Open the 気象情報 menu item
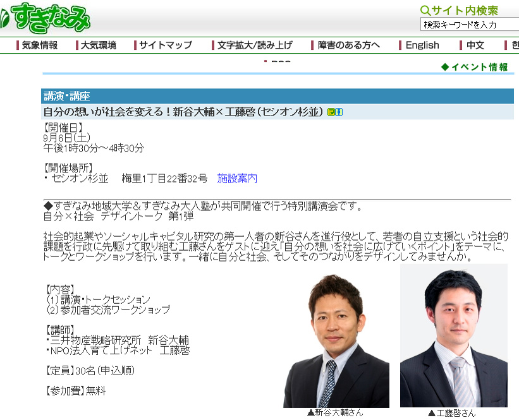519x420 pixels. [39, 45]
